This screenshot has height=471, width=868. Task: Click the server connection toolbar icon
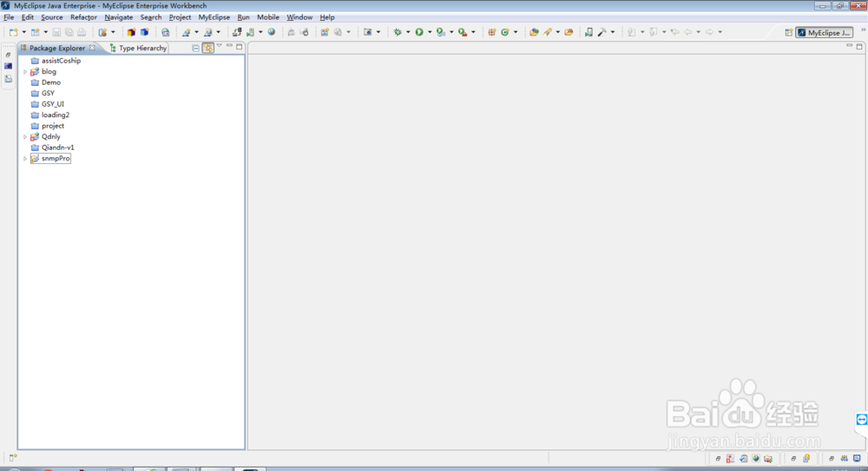[237, 32]
